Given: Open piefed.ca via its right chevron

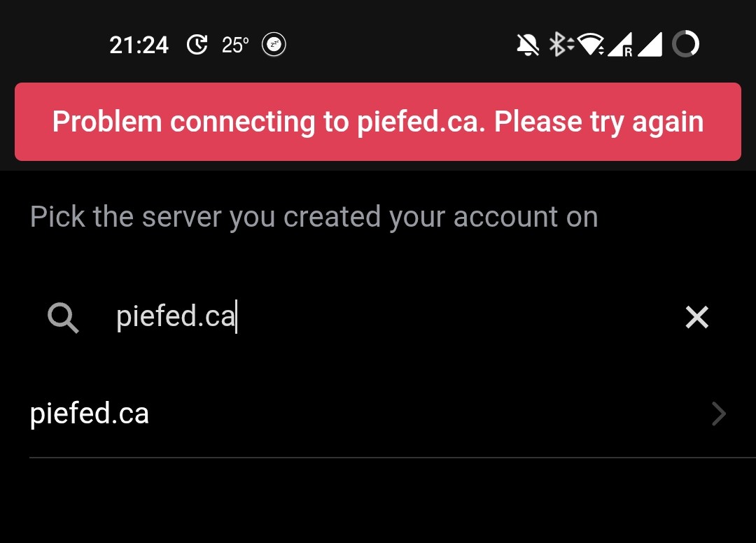Looking at the screenshot, I should click(718, 414).
